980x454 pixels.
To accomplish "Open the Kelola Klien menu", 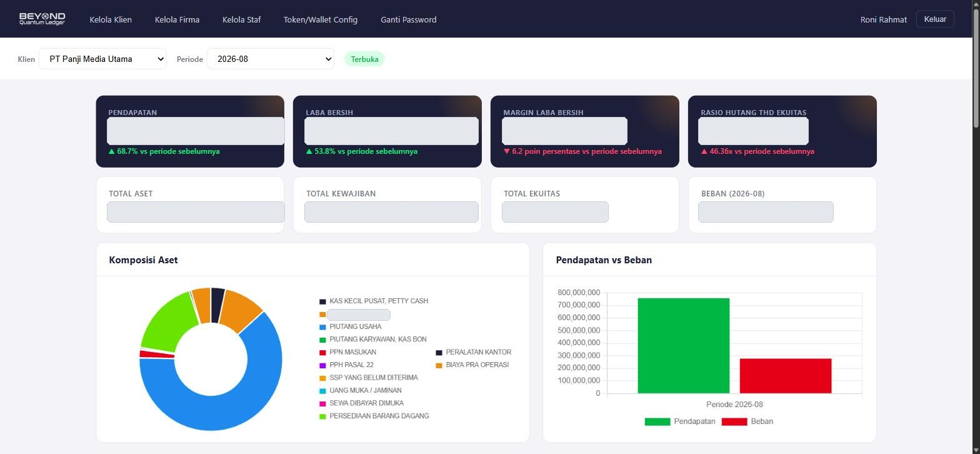I will (111, 19).
